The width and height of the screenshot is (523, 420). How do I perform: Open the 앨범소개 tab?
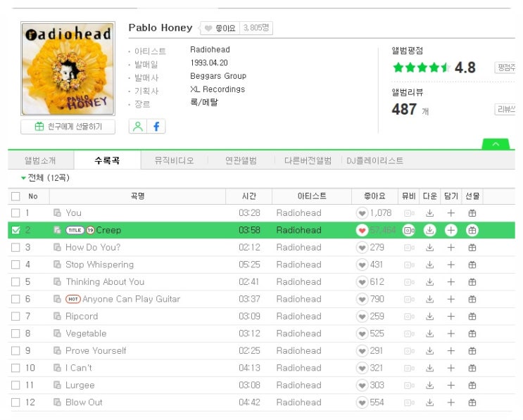[x=40, y=160]
